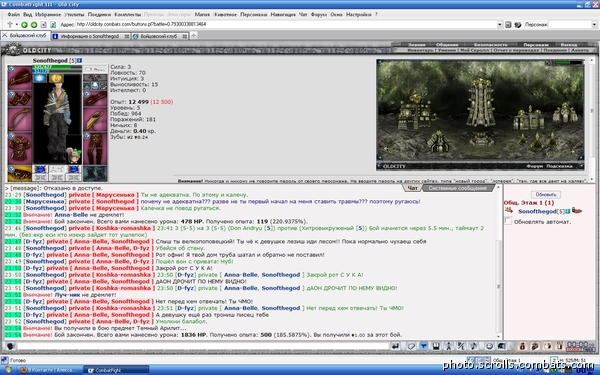Toggle the music note sound icon
Viewport: 600px width, 375px height.
click(474, 346)
